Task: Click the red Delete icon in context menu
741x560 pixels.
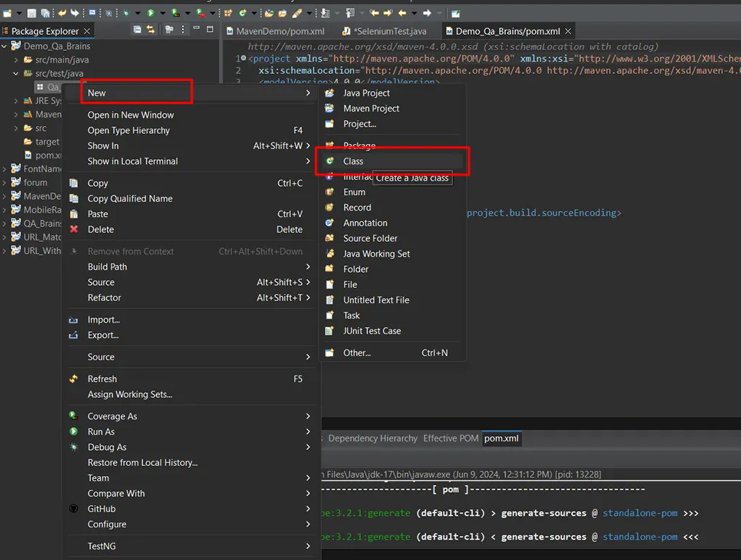Action: (75, 229)
